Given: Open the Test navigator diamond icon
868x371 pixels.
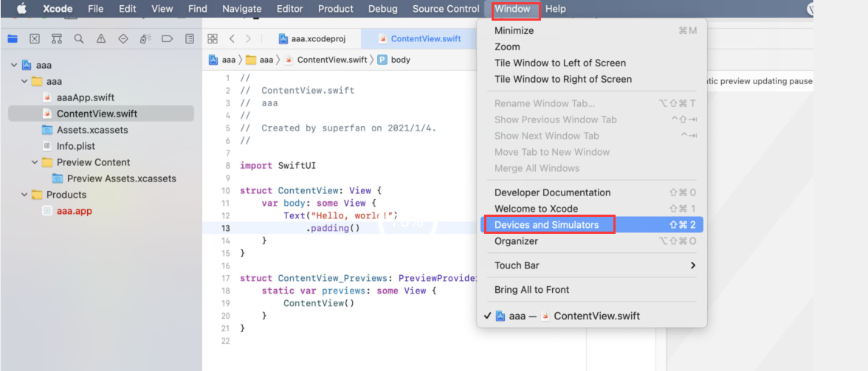Looking at the screenshot, I should pos(123,38).
